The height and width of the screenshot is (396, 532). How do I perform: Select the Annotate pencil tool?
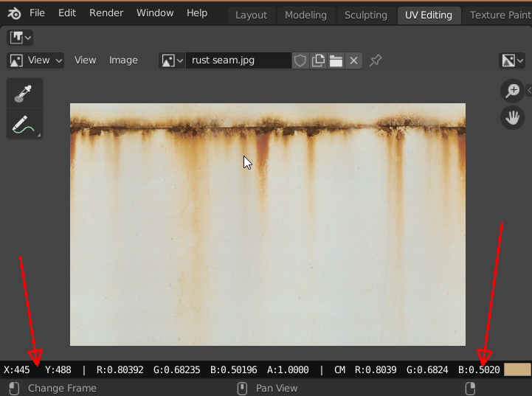24,124
